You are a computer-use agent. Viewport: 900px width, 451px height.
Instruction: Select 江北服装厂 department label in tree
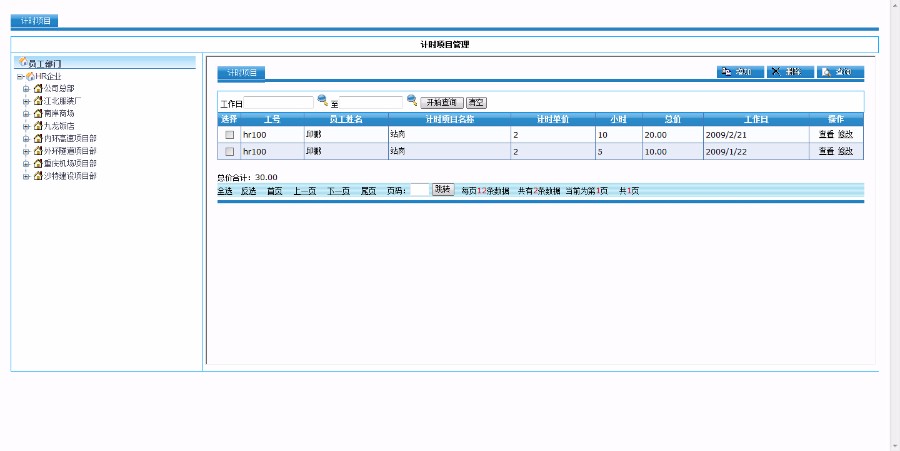pos(63,101)
